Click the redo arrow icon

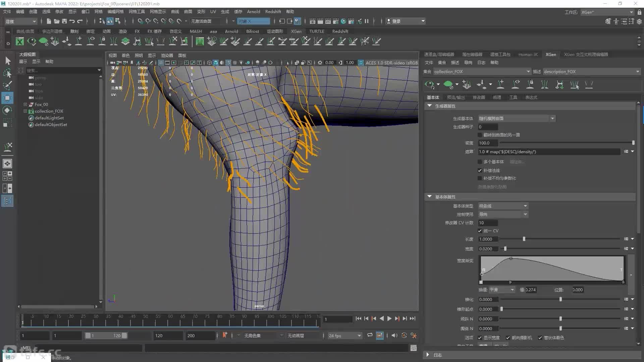[80, 21]
